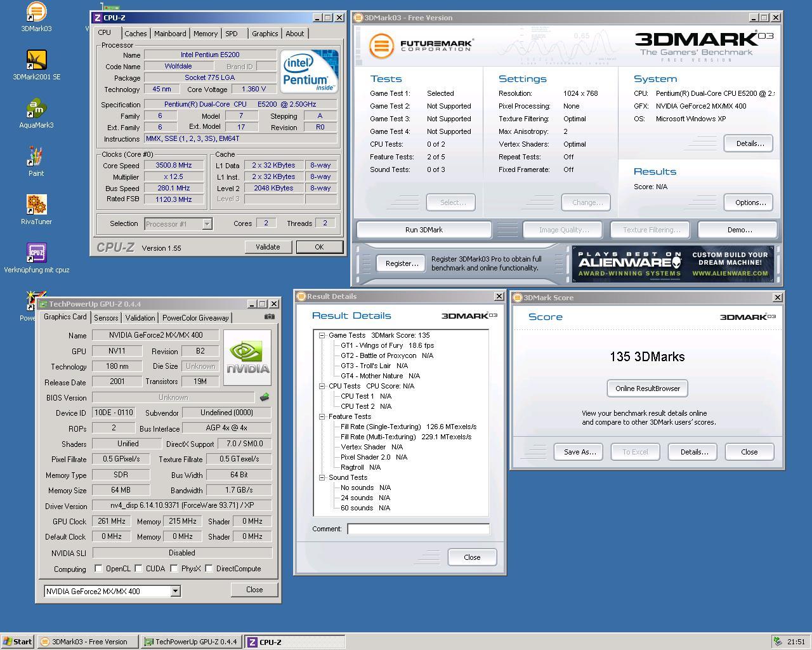Select 'Fill Rate (Single-Texturing)' tree row
The height and width of the screenshot is (650, 812).
[409, 427]
